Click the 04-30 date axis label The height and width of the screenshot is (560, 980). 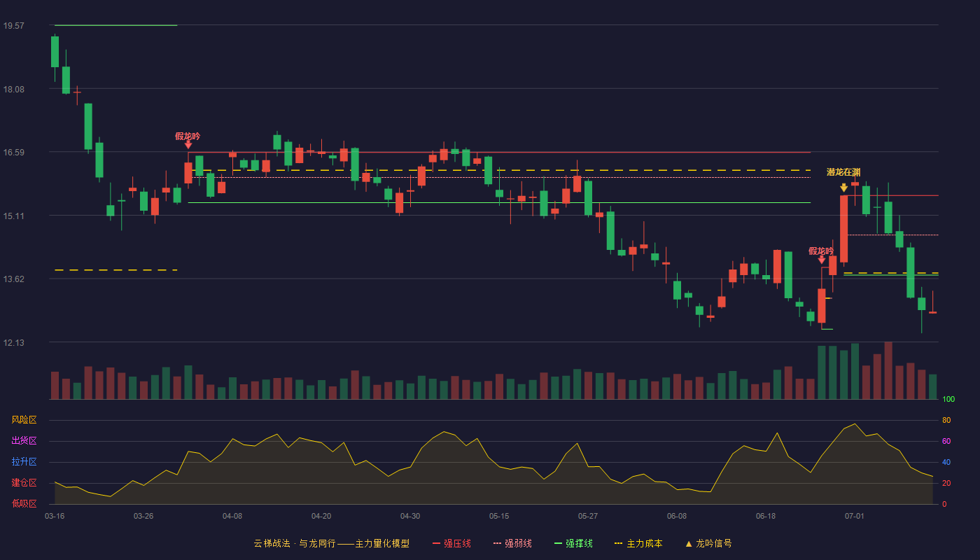coord(410,516)
